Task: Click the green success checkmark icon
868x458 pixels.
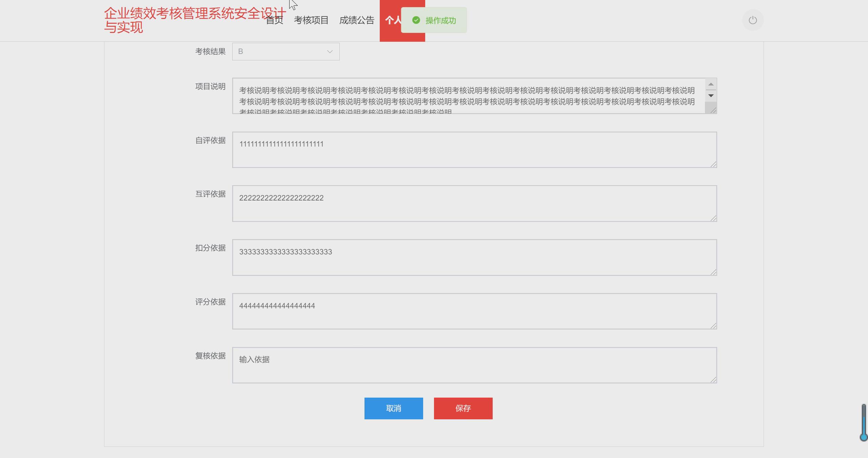Action: point(416,20)
